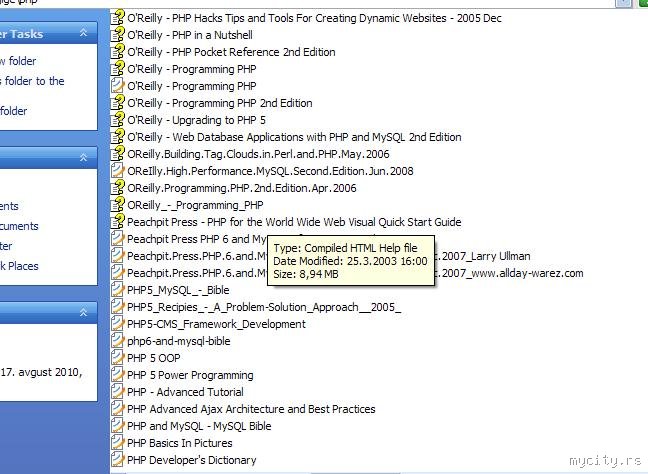Click the icon beside PHP Pocket Reference 2nd Edition
Viewport: 648px width, 474px height.
tap(118, 52)
